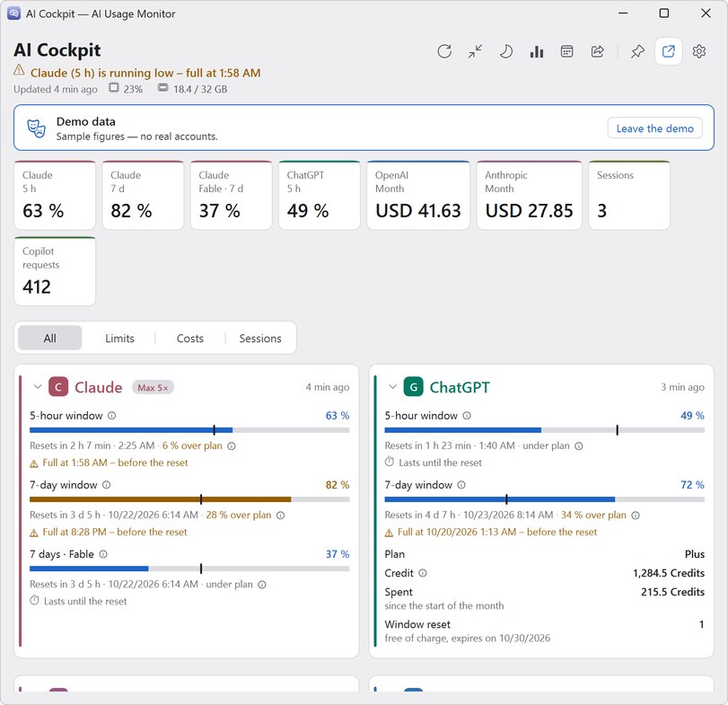Click the Plus plan value
Image resolution: width=728 pixels, height=705 pixels.
695,554
